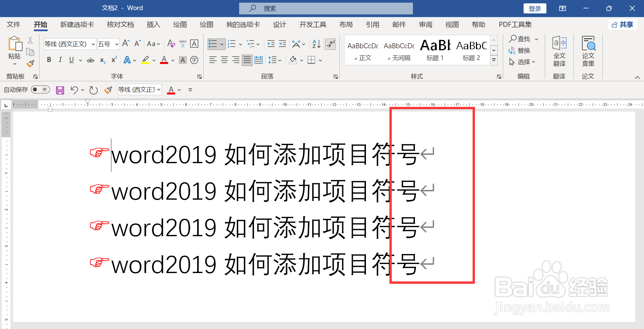Click the tab selector at ruler corner
644x329 pixels.
point(6,105)
